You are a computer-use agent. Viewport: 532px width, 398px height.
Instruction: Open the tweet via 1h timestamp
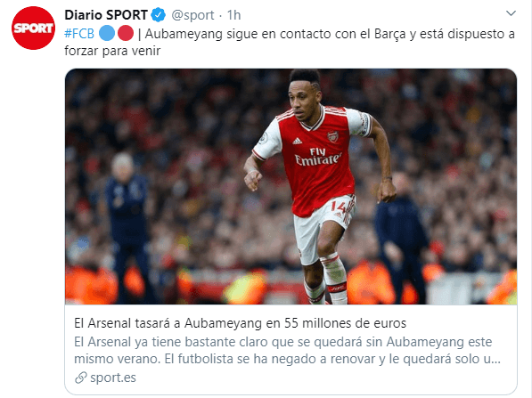point(233,15)
